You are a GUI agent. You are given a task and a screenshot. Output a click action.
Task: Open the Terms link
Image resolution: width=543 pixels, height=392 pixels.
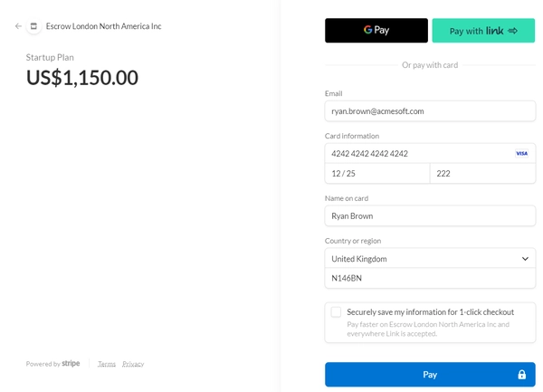click(107, 364)
